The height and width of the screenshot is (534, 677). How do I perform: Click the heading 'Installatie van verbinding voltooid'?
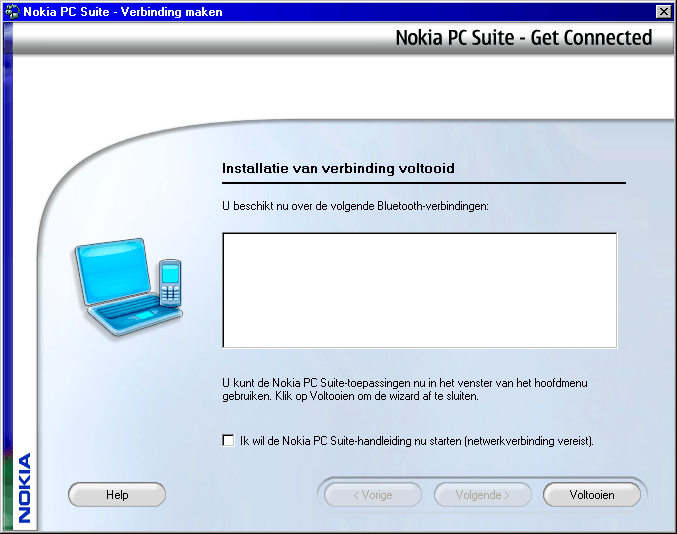pos(338,168)
